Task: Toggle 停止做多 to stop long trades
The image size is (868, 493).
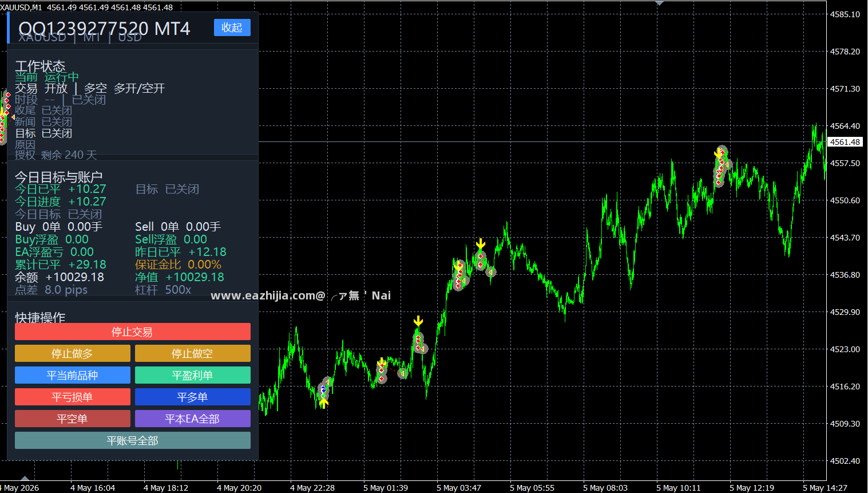Action: pyautogui.click(x=72, y=353)
